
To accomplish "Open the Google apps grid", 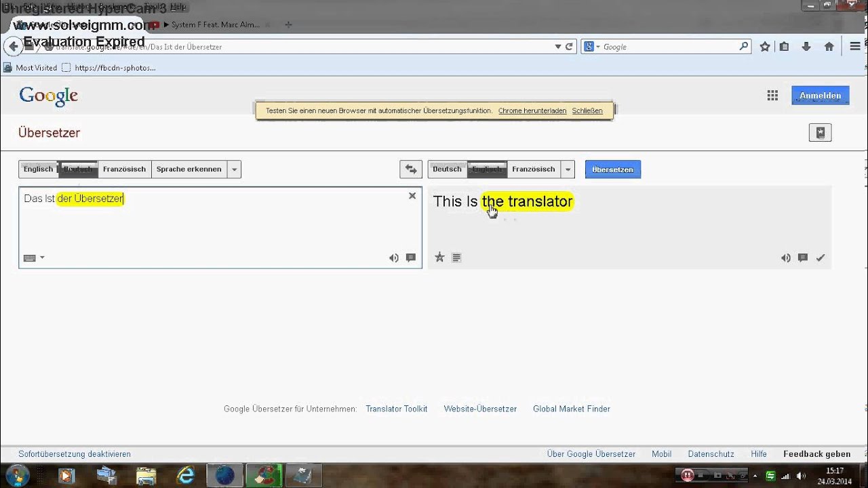I will tap(772, 96).
